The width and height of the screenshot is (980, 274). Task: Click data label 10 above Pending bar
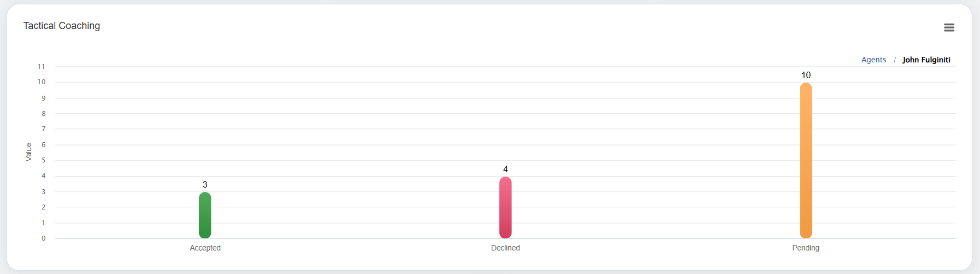(x=806, y=75)
